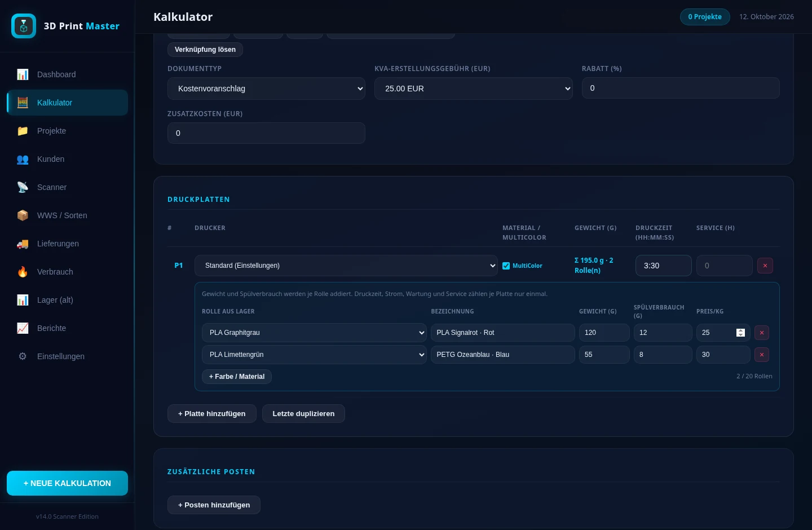Click the PLA Signalrot · Rot Bezeichnung field
The width and height of the screenshot is (812, 530).
tap(503, 333)
